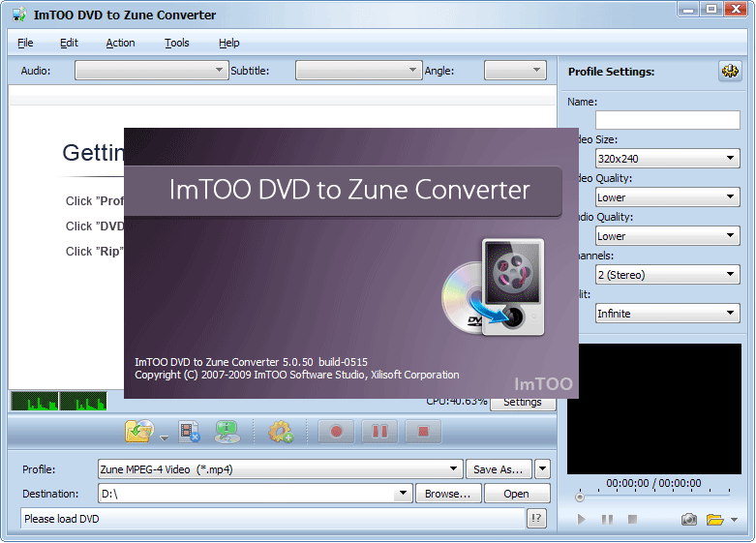
Task: Expand the snapshot folder arrow menu
Action: [x=735, y=520]
